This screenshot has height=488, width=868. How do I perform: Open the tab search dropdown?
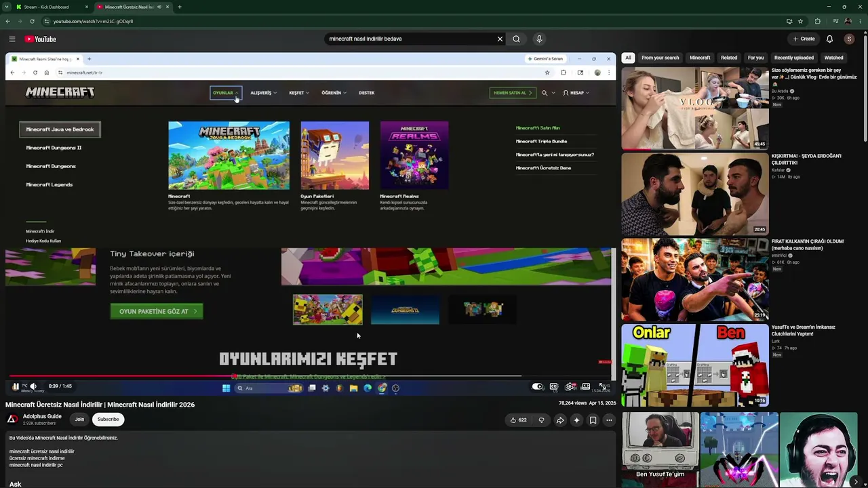(6, 7)
